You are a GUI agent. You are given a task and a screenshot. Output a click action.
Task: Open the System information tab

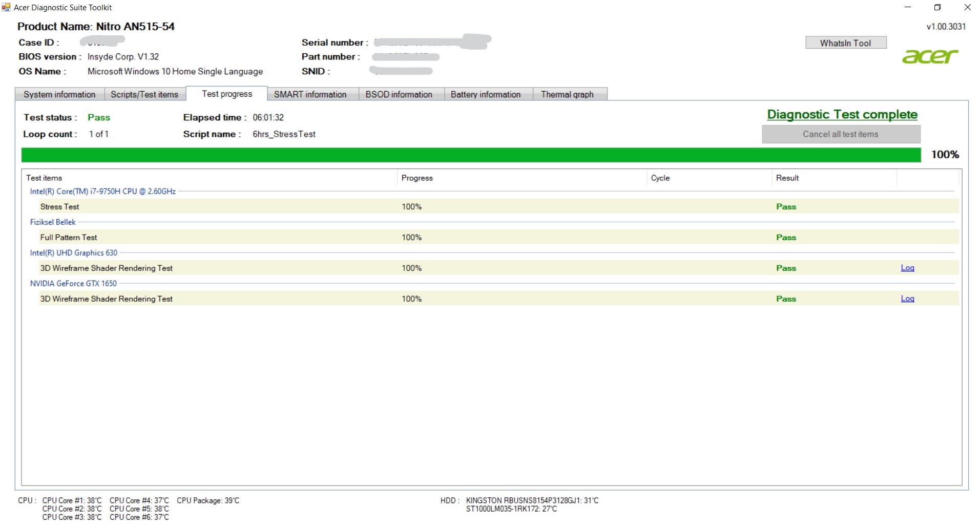tap(59, 94)
